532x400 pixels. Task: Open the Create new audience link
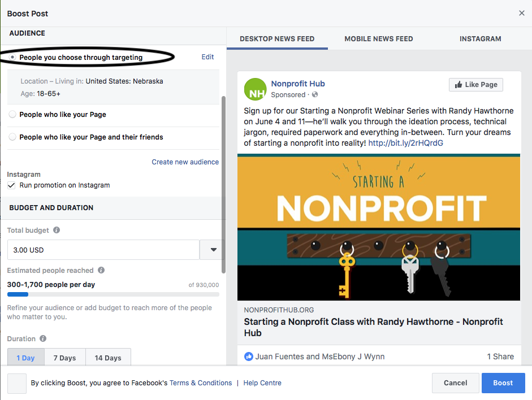coord(185,162)
